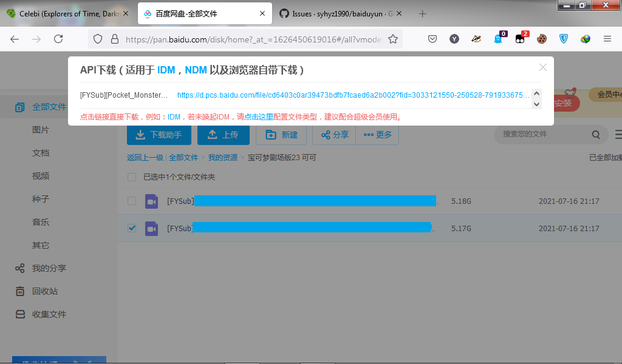The height and width of the screenshot is (364, 622).
Task: Check the first FYSub file checkbox
Action: [x=131, y=201]
